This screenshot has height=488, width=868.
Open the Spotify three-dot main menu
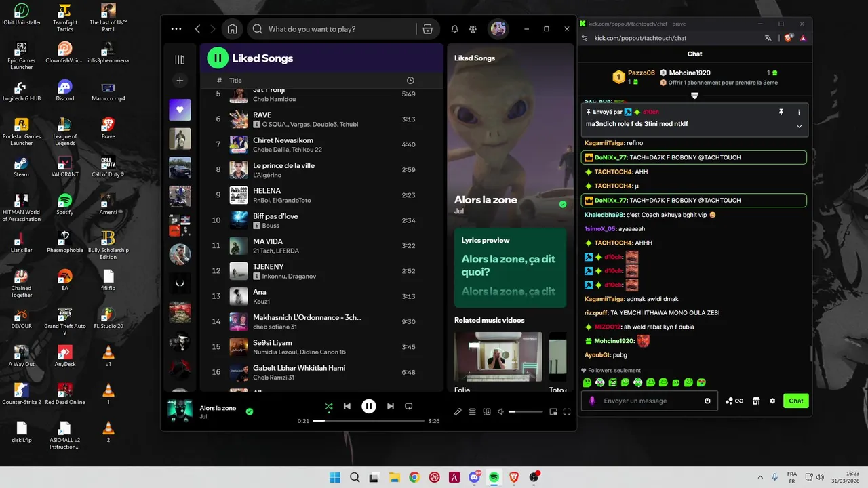pos(176,29)
